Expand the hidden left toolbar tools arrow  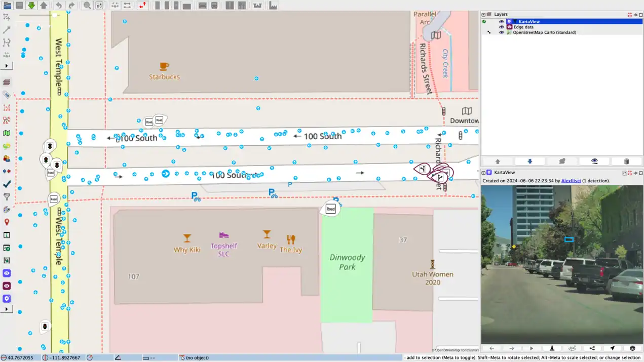click(7, 66)
